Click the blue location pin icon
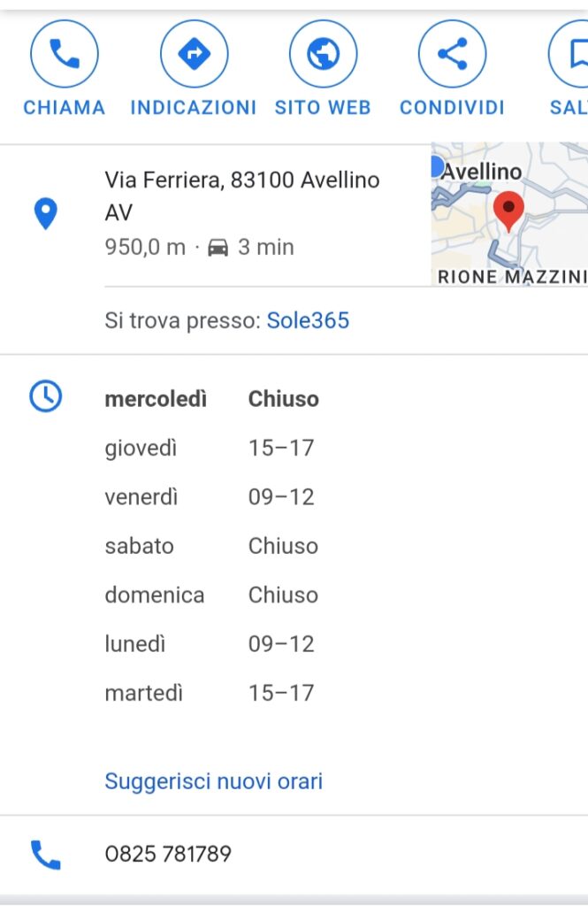The image size is (588, 906). point(45,214)
